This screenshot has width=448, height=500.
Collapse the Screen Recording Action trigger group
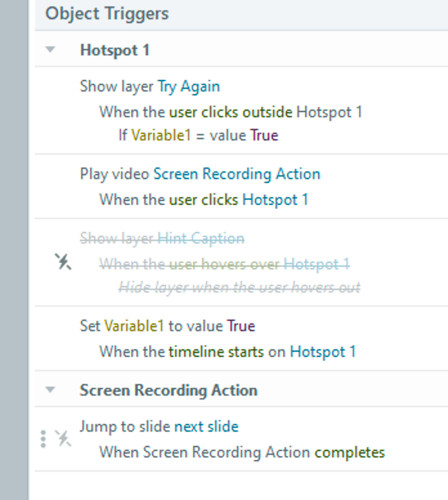[x=51, y=390]
